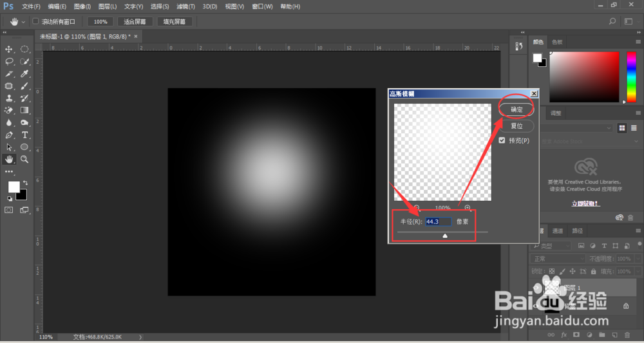Viewport: 644px width, 343px height.
Task: Click the search magnifier icon
Action: pos(612,21)
